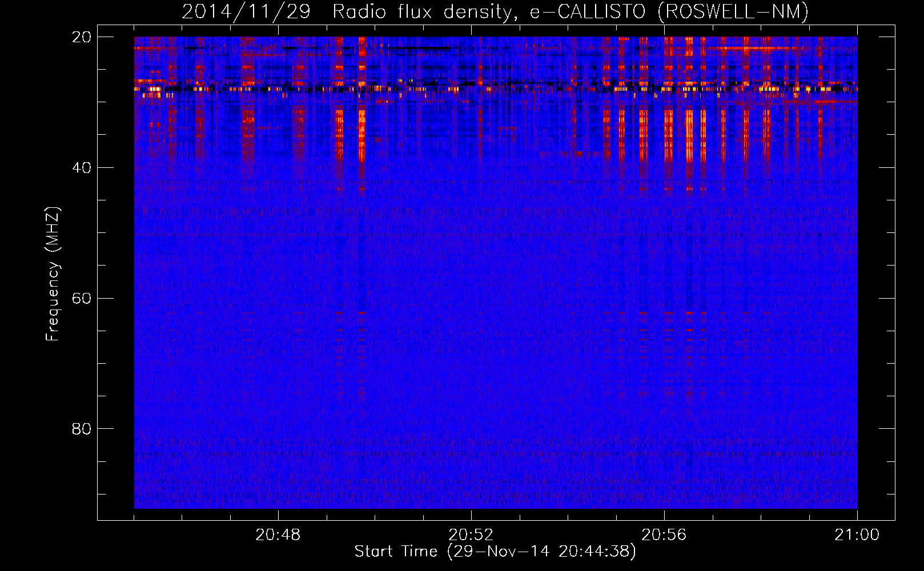Click the '40' frequency tick label

coord(82,168)
